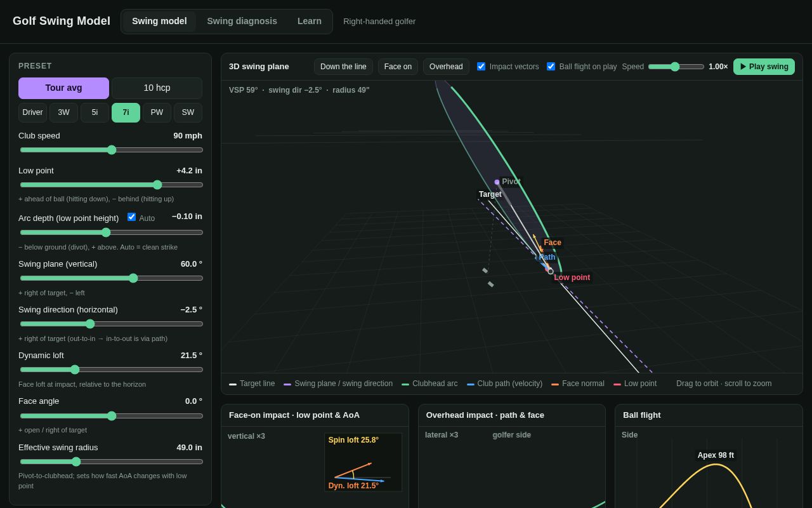Screen dimensions: 812x508
Task: Click the Swing plane vertical slider
Action: [112, 278]
